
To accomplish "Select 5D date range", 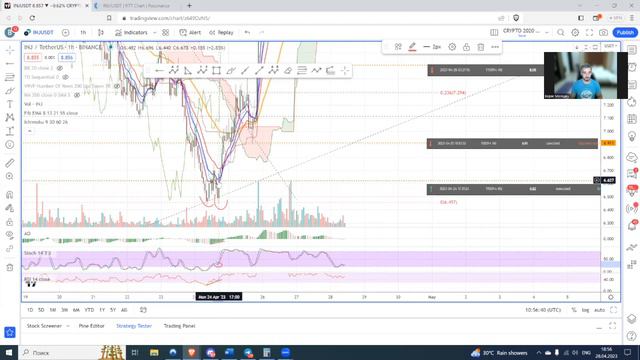I will pyautogui.click(x=41, y=310).
